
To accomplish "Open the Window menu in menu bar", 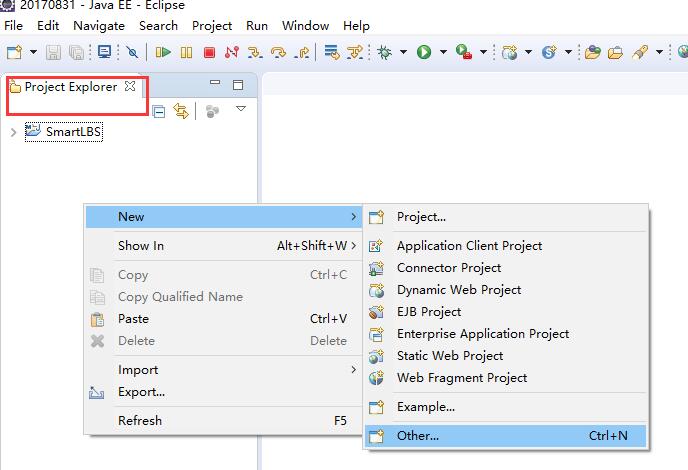I will click(305, 26).
